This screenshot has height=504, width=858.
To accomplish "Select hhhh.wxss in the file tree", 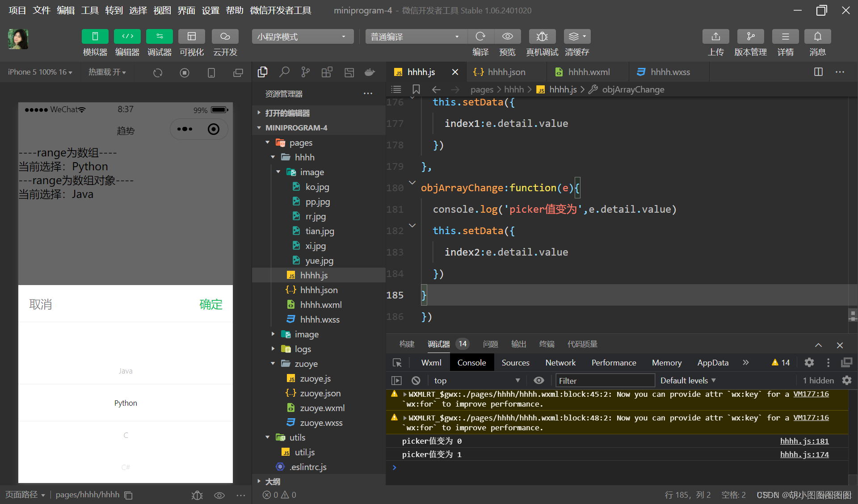I will (320, 319).
